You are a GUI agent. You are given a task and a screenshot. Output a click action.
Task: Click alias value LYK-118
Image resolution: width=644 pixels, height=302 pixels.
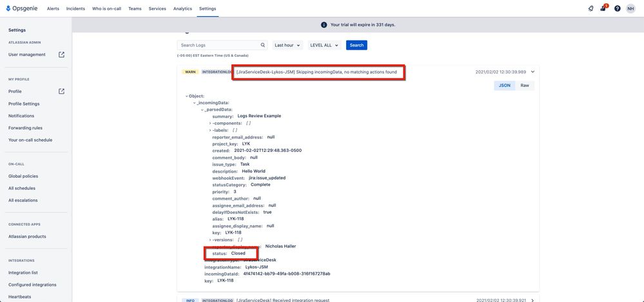pos(235,219)
